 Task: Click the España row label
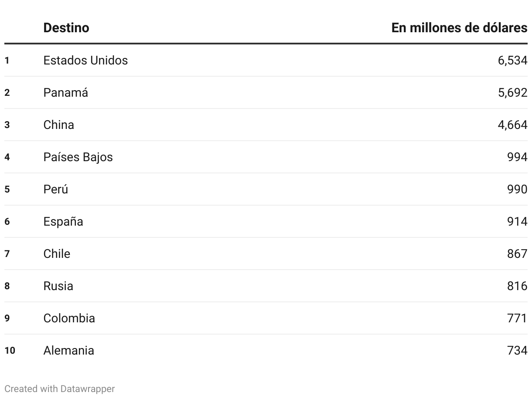(x=63, y=221)
